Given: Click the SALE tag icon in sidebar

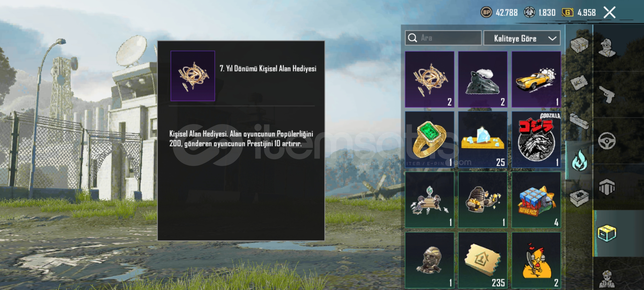Looking at the screenshot, I should click(x=579, y=82).
